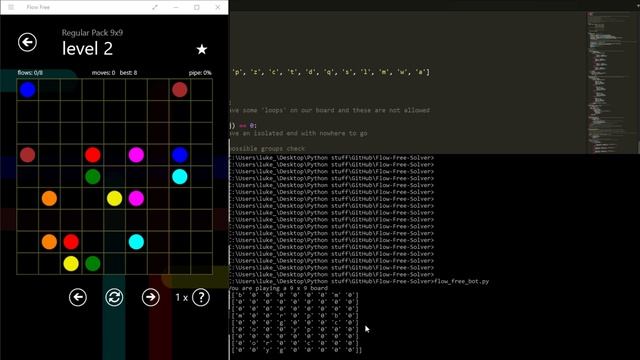Click the 'possible groups check' comment in editor
This screenshot has height=360, width=640.
coord(267,149)
